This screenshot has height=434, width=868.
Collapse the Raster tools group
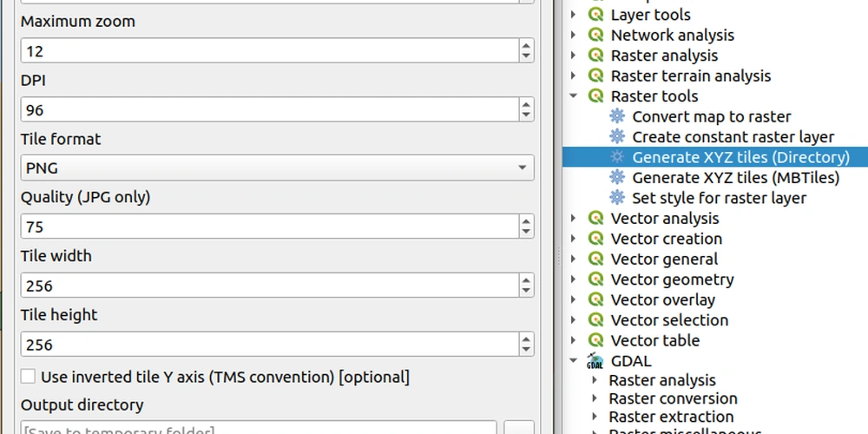574,96
